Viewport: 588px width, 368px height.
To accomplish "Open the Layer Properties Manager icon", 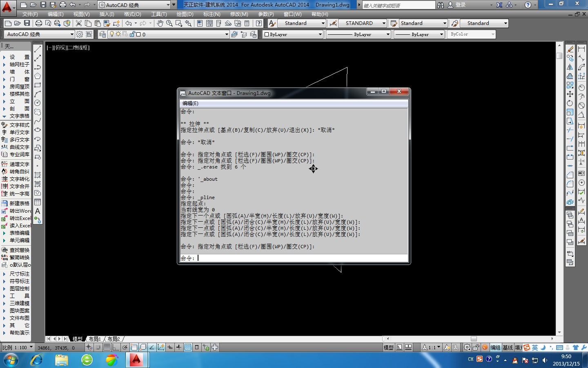I will (x=102, y=34).
